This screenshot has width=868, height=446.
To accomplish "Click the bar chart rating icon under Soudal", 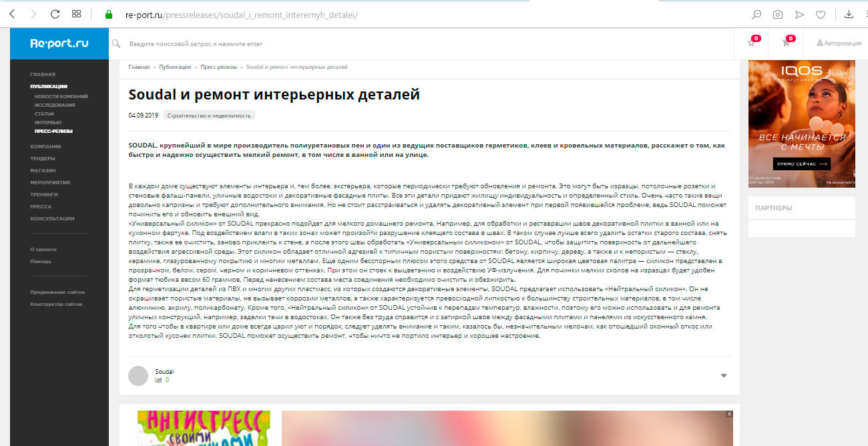I will (159, 380).
